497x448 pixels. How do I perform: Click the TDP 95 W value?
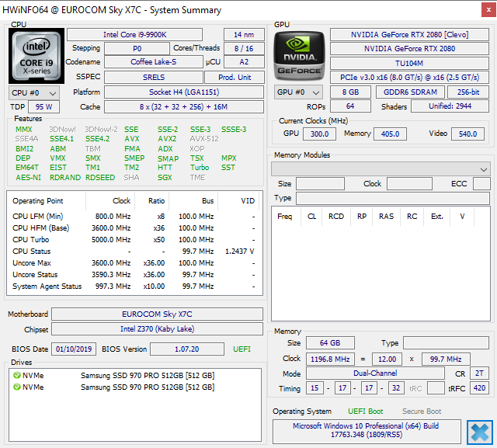[x=43, y=107]
